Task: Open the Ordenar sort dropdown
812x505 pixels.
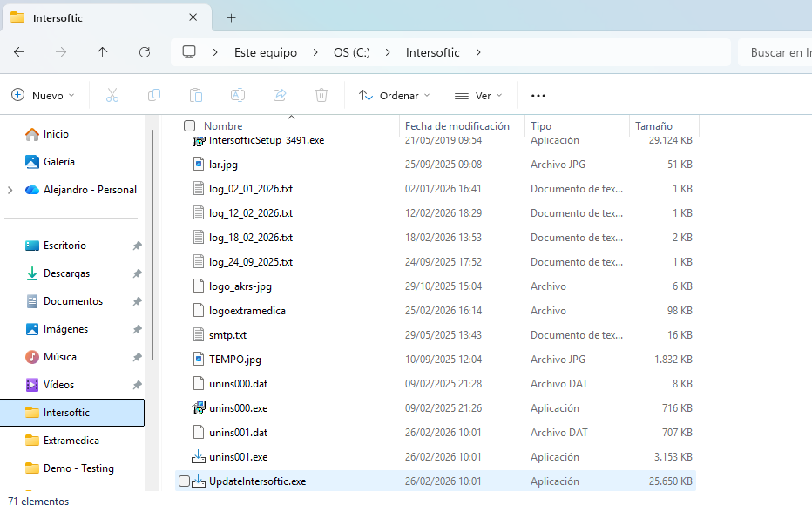Action: (x=395, y=95)
